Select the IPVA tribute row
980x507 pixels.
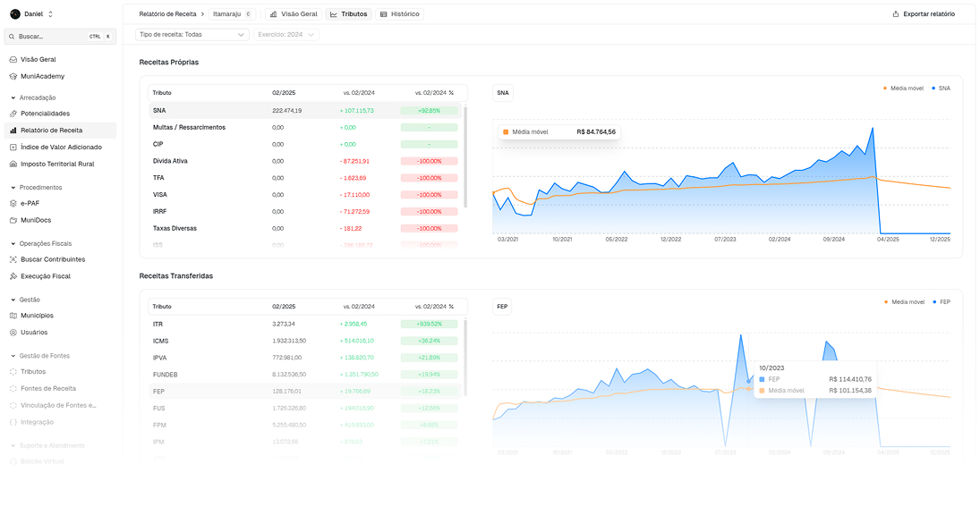point(305,358)
